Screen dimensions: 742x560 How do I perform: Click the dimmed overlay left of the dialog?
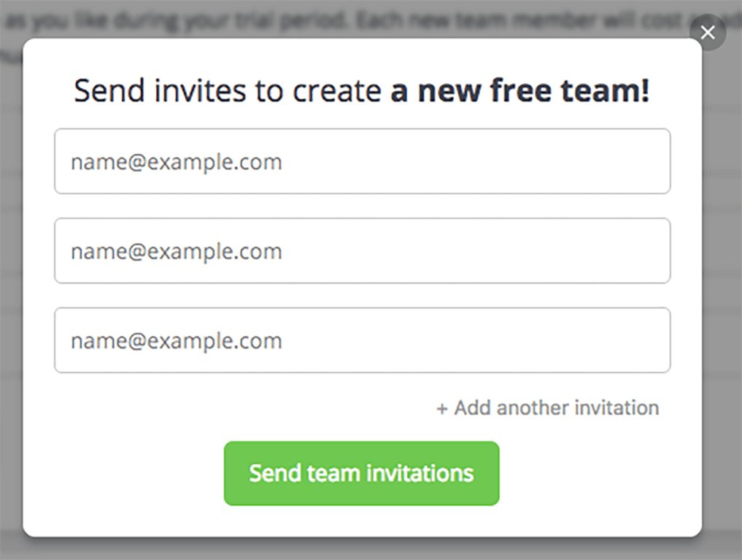(x=11, y=292)
